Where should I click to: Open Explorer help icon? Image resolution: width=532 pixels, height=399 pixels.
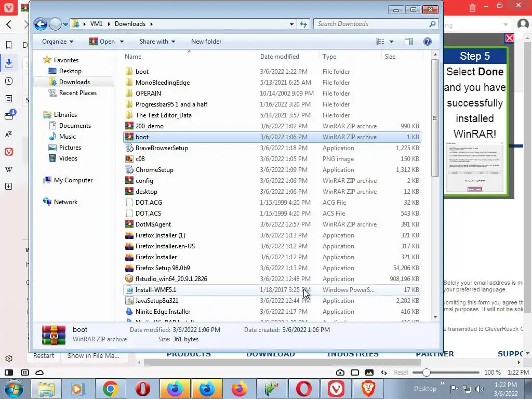coord(428,42)
